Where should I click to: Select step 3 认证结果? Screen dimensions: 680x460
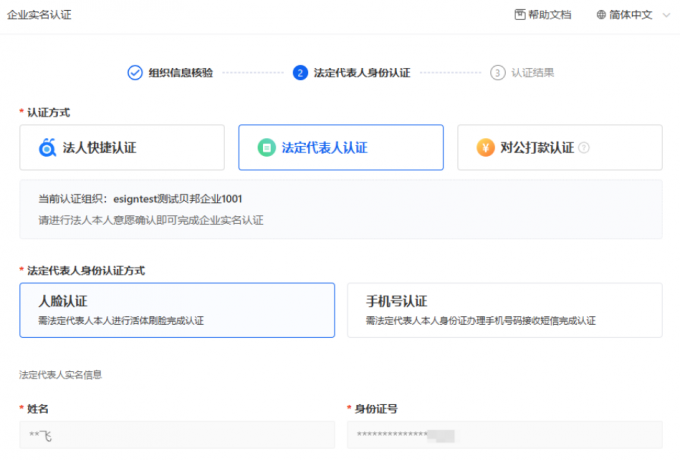pyautogui.click(x=522, y=72)
